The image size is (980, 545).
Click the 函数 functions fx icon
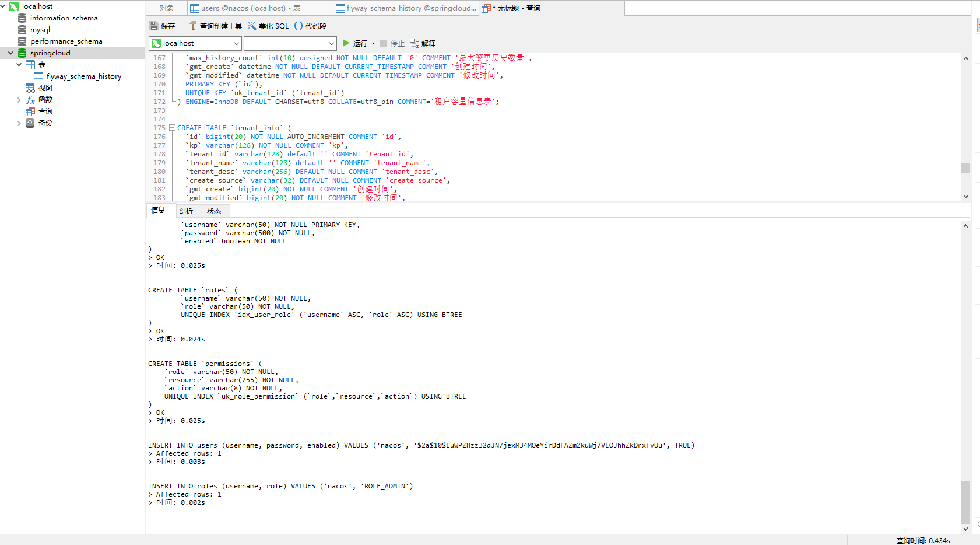[x=30, y=100]
